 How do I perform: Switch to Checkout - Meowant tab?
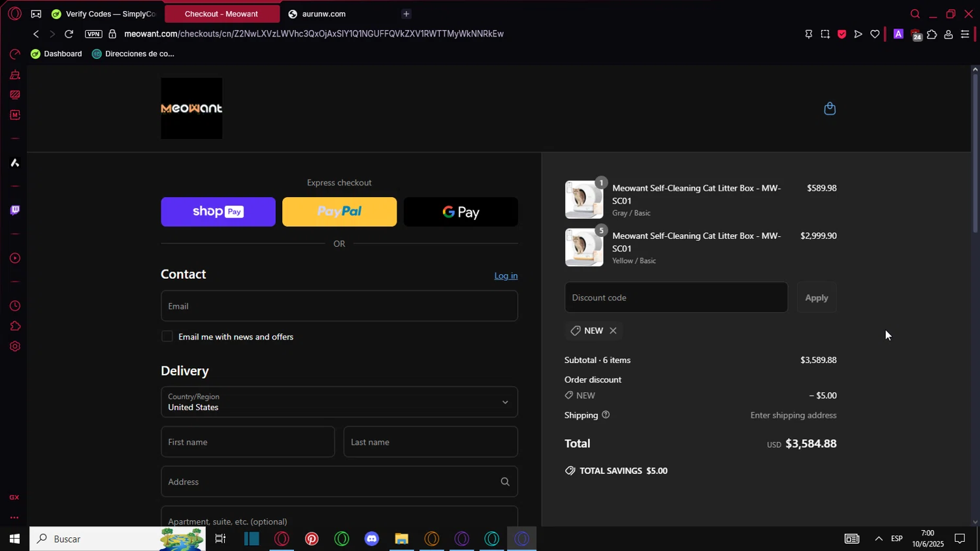coord(221,14)
